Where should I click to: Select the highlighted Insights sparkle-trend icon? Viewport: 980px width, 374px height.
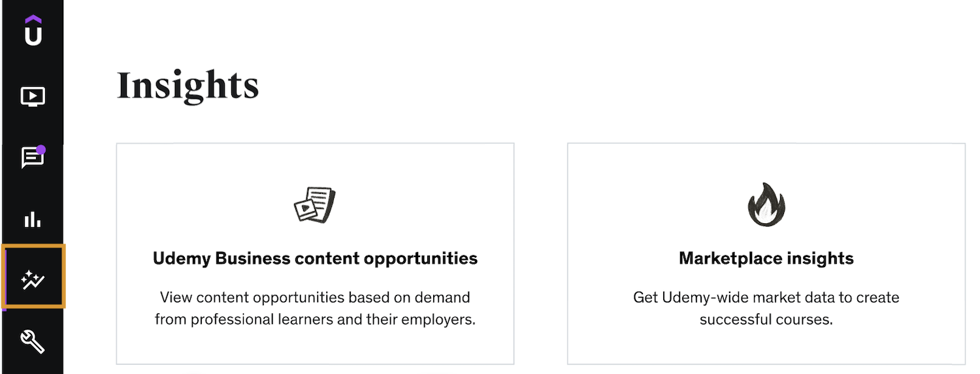pos(33,281)
